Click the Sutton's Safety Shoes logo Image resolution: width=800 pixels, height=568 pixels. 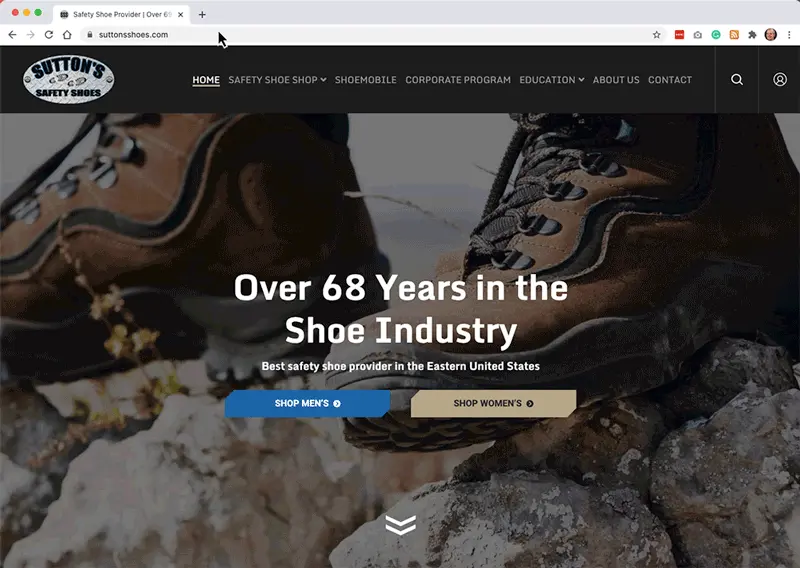(68, 79)
